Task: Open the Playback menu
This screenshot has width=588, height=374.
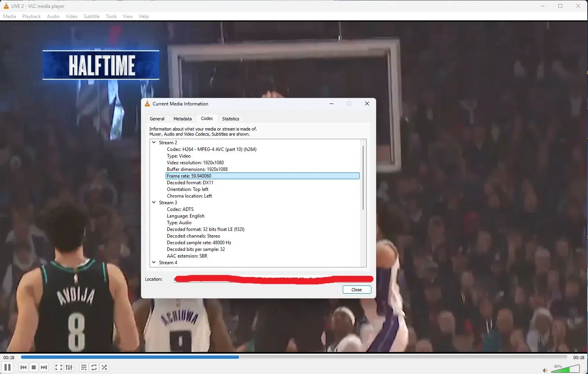Action: [x=31, y=16]
